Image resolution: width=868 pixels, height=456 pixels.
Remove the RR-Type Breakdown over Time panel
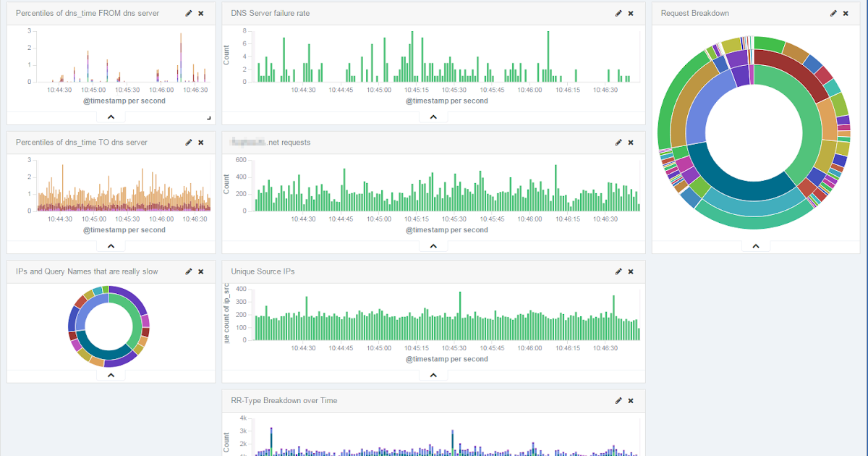point(631,400)
